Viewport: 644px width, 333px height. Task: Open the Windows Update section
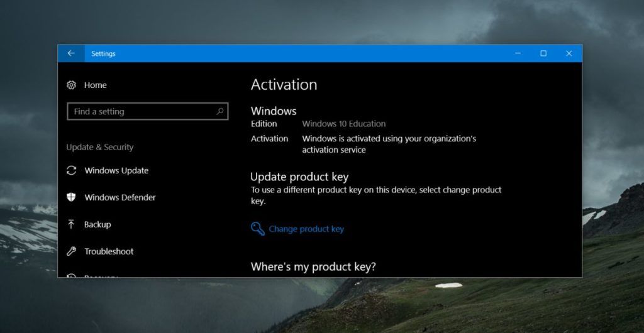[116, 170]
